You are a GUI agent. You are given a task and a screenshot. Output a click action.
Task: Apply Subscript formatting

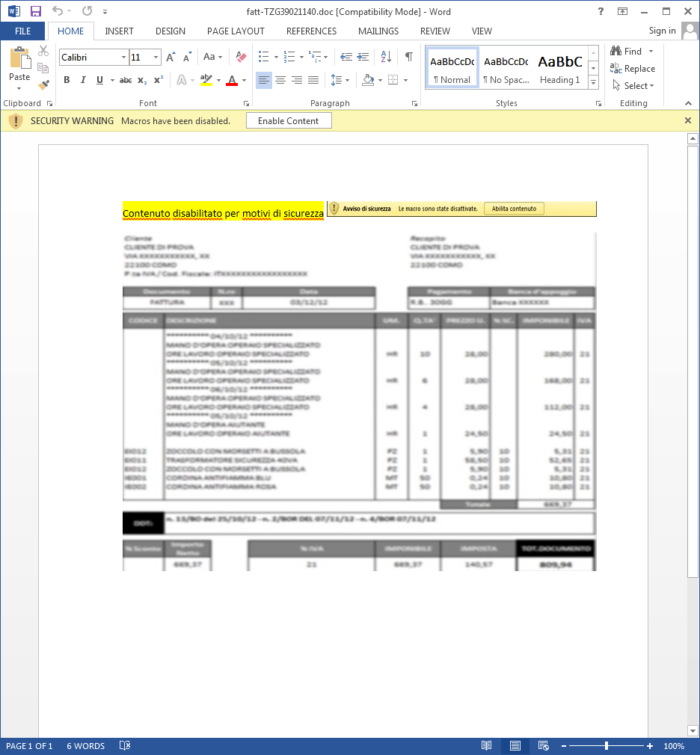click(x=142, y=80)
